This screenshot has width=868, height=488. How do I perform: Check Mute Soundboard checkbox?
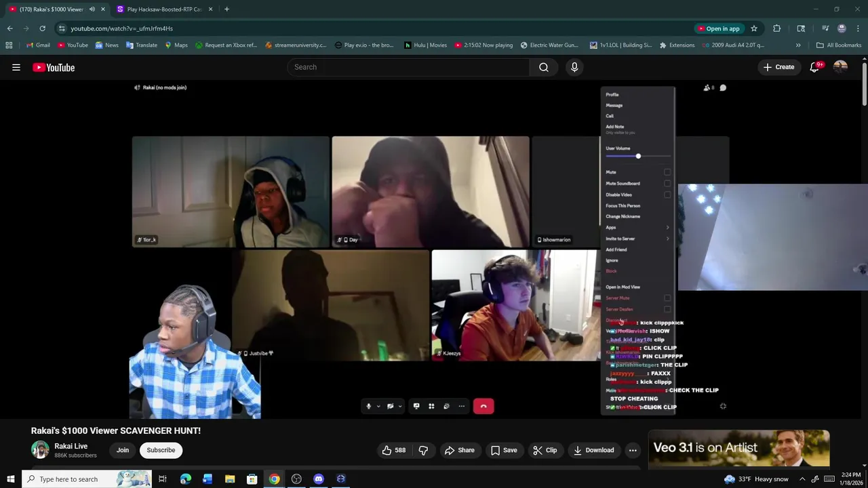pyautogui.click(x=667, y=184)
